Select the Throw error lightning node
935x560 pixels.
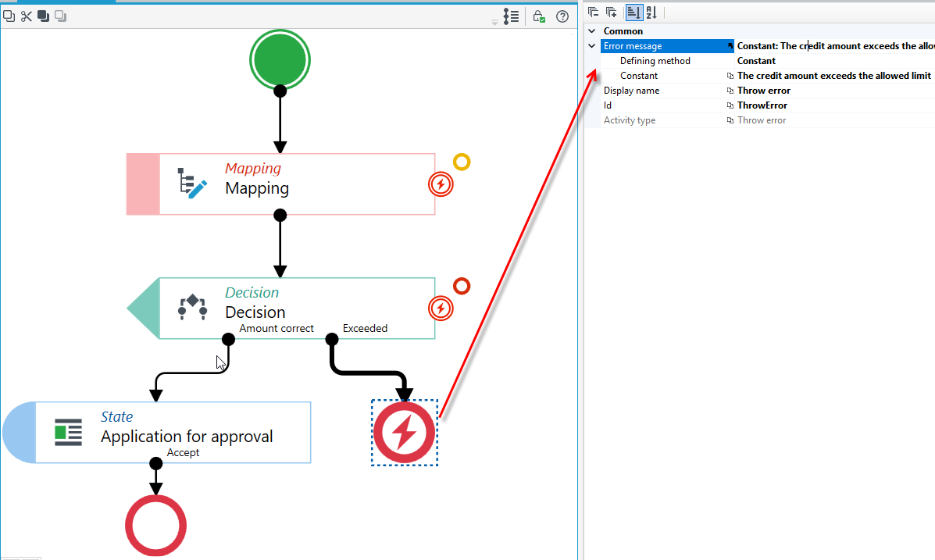pos(405,433)
